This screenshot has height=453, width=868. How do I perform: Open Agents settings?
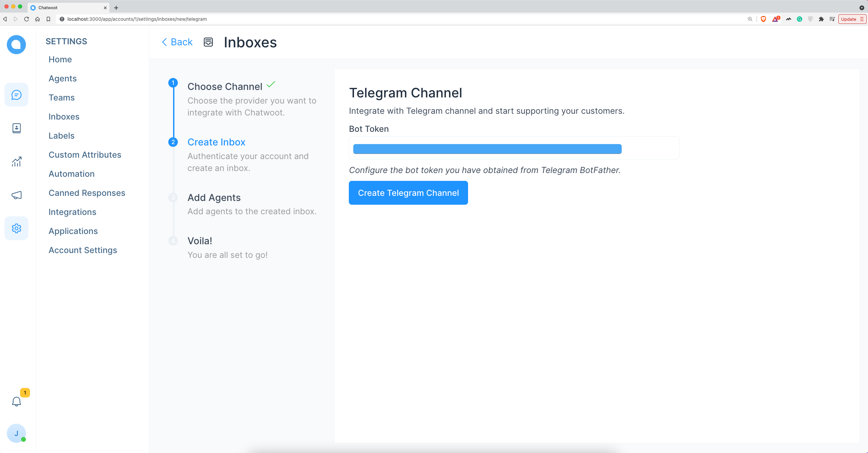63,78
